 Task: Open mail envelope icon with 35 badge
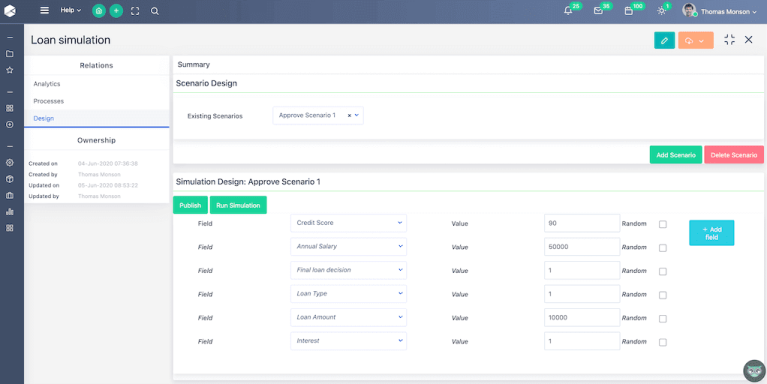coord(598,11)
